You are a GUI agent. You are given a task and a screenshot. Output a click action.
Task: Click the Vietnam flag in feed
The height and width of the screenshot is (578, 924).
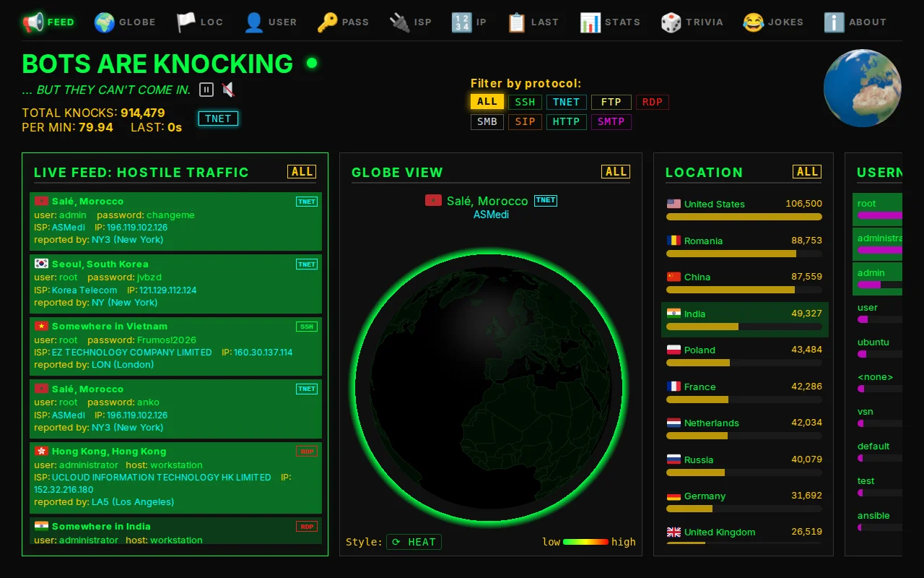tap(41, 326)
